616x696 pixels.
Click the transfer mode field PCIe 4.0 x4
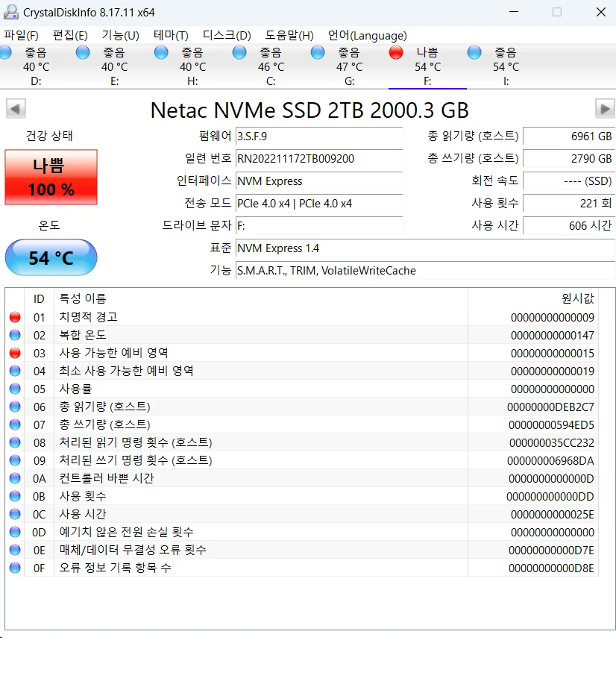click(x=319, y=204)
